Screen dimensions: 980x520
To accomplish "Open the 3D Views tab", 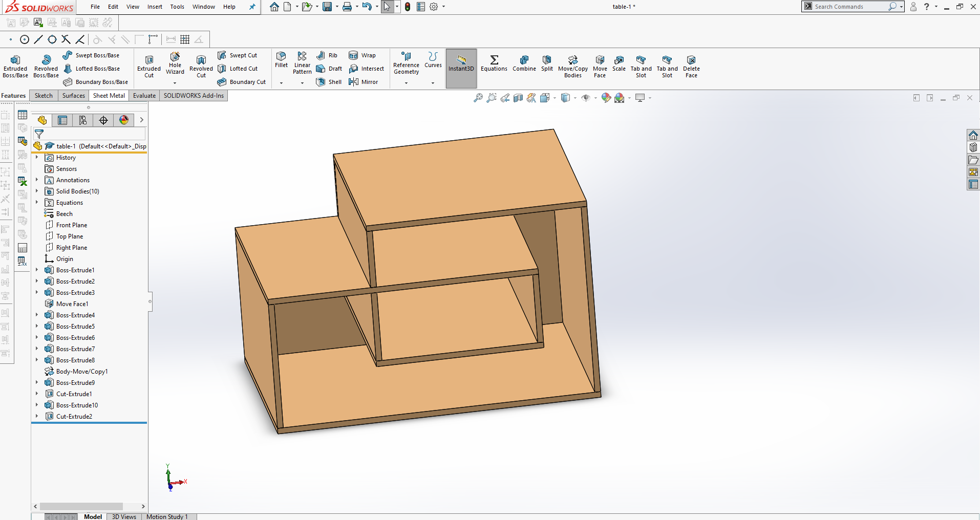I will pyautogui.click(x=124, y=516).
